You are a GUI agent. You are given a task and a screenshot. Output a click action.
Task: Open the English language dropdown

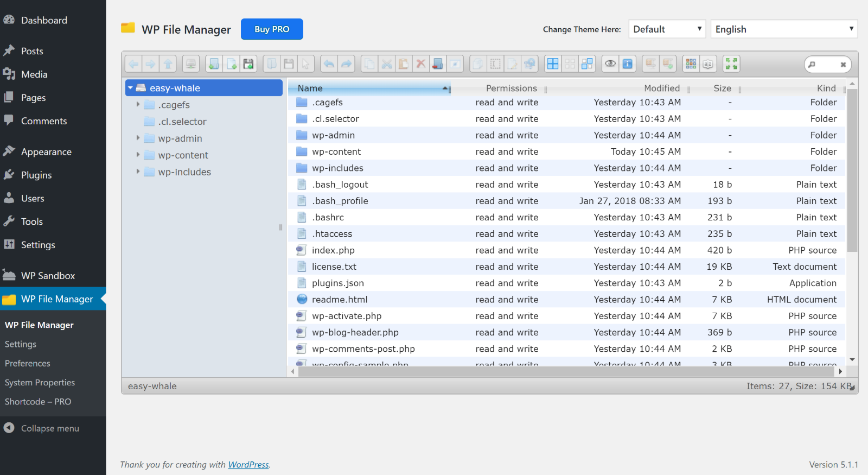(x=784, y=29)
